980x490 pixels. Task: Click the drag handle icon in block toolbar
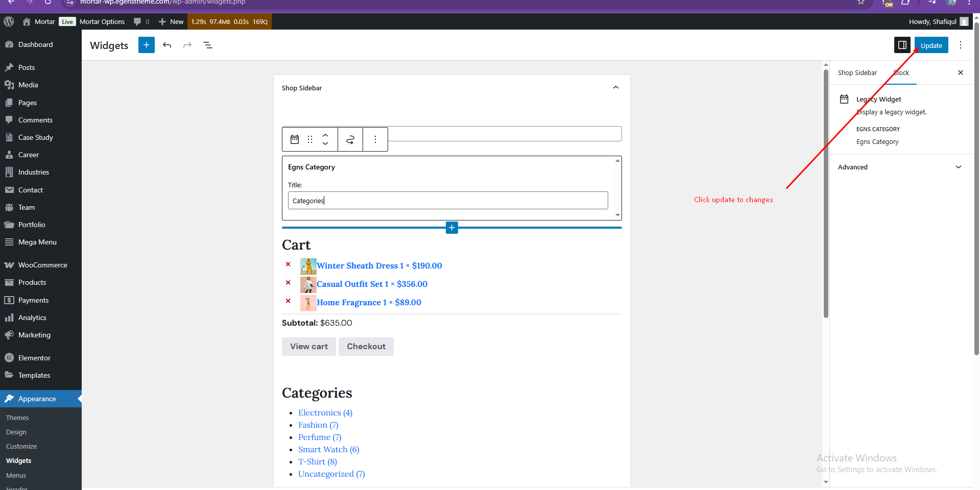[x=310, y=139]
